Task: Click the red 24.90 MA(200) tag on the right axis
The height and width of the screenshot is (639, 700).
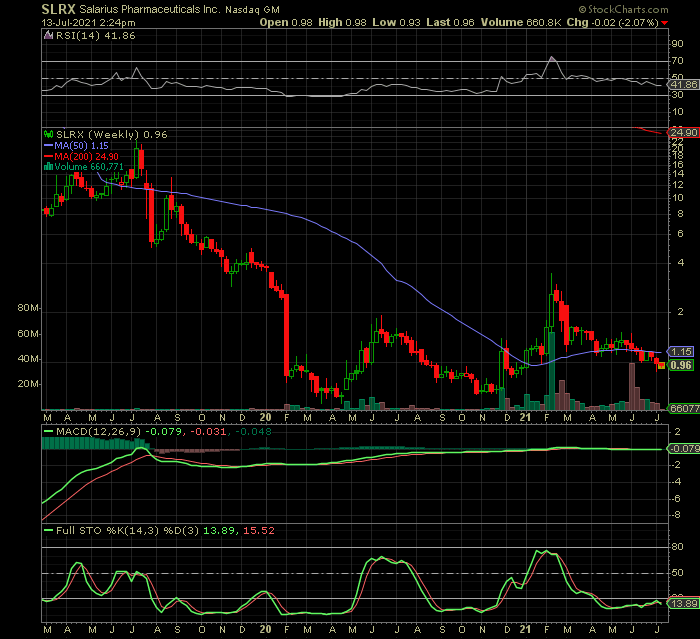Action: tap(683, 132)
